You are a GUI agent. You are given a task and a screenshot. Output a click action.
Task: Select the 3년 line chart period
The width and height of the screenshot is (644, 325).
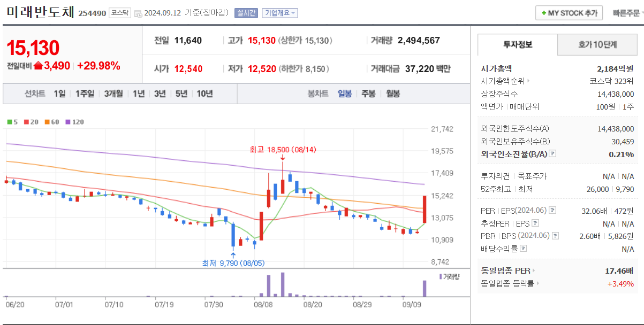coord(160,94)
